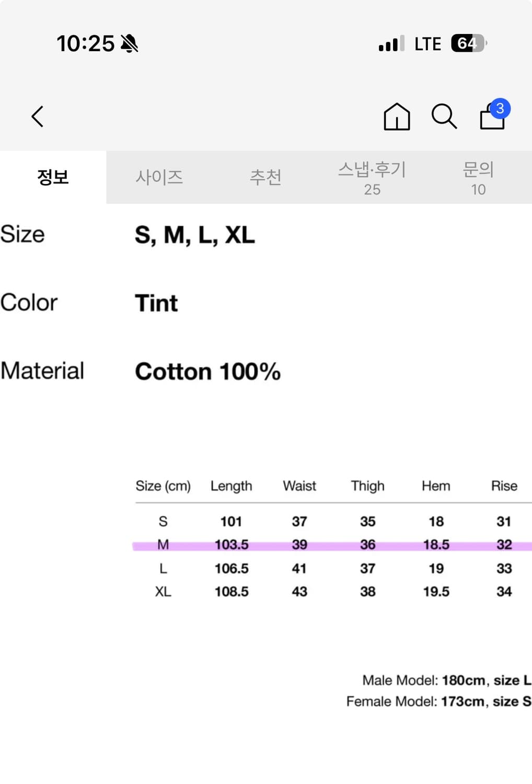Screen dimensions: 532x784
Task: Tap the 10:25 clock in status bar
Action: point(85,43)
